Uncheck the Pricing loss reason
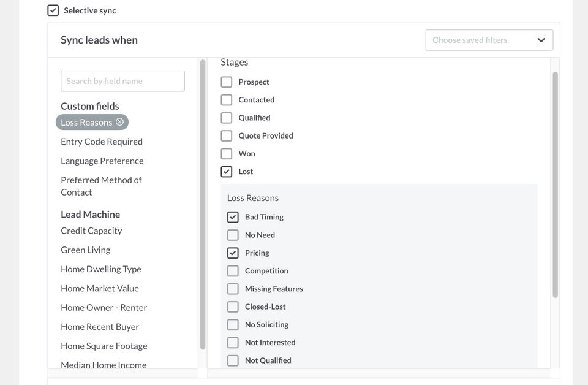 click(x=233, y=253)
